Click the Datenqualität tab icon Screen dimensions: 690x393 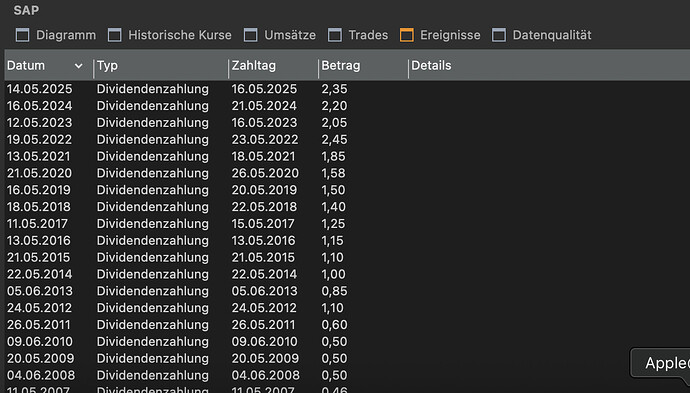point(499,35)
